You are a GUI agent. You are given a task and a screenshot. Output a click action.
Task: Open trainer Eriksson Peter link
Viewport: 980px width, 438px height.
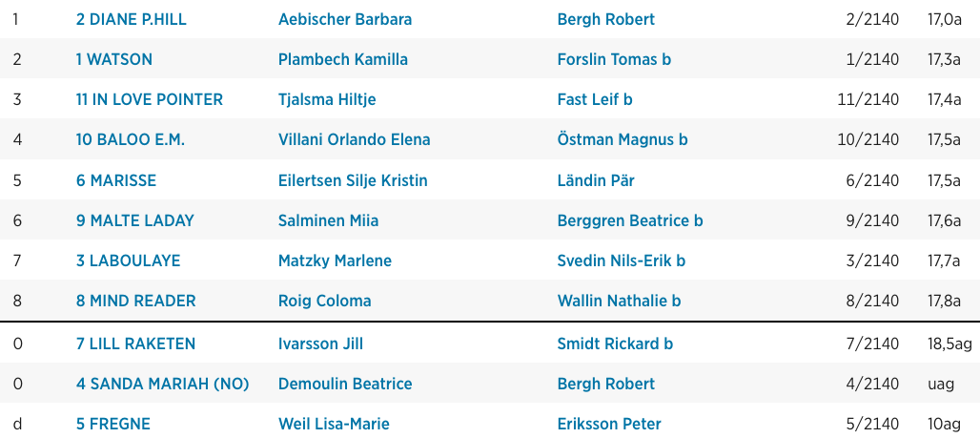click(x=609, y=425)
